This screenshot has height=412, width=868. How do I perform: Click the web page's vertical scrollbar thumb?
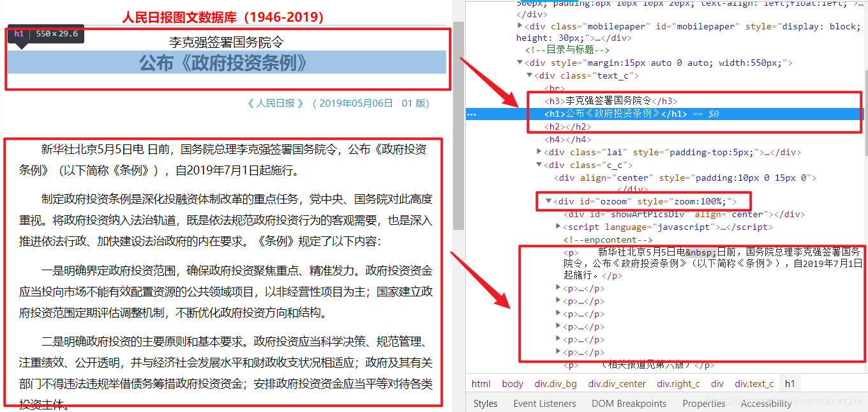click(x=458, y=125)
